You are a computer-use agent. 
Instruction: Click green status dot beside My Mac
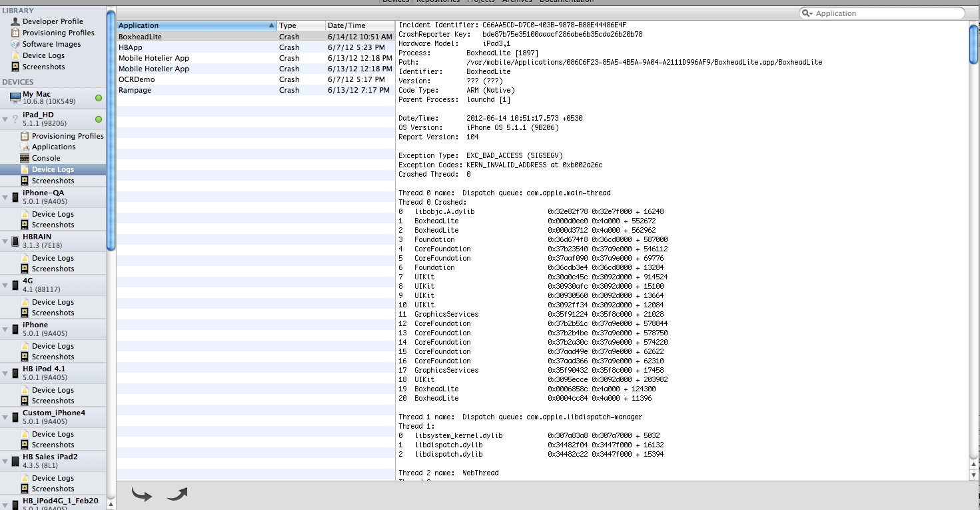click(99, 98)
